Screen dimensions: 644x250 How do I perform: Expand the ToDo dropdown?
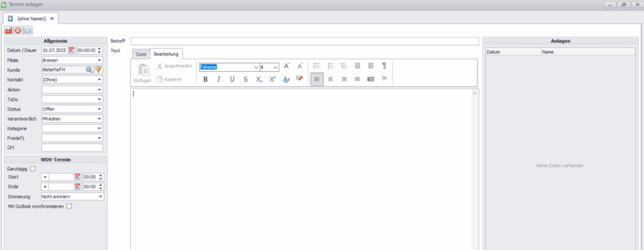[x=99, y=99]
